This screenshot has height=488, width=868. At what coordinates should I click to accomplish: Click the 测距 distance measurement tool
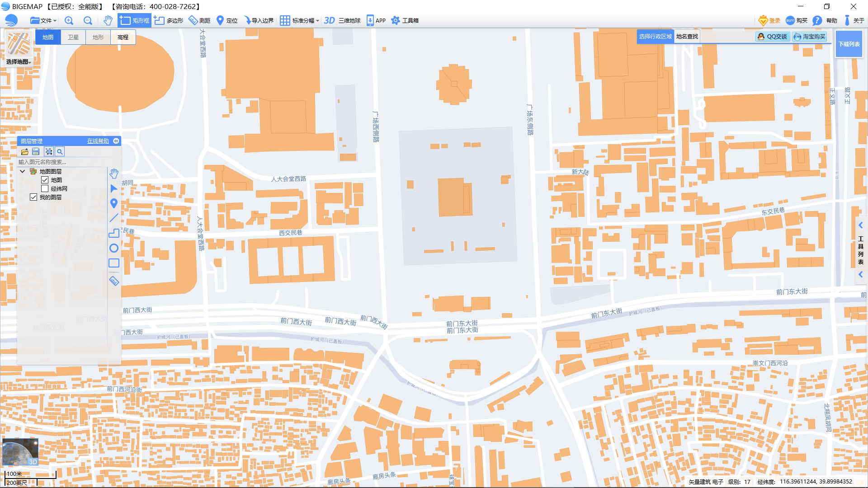coord(199,20)
